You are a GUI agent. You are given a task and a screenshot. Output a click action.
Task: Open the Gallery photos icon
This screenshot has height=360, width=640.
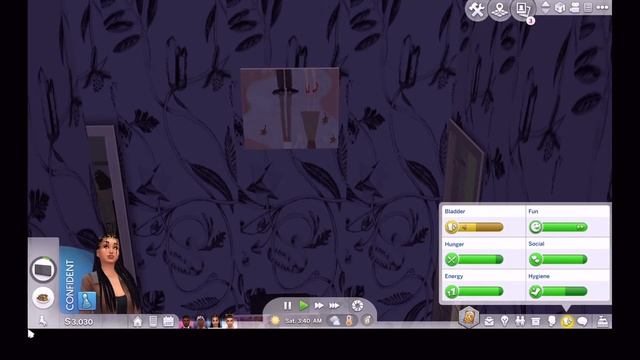coord(522,9)
